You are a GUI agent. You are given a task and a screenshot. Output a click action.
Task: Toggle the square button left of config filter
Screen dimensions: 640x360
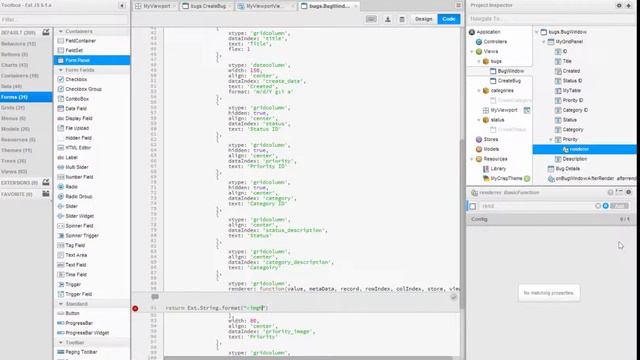click(x=473, y=206)
